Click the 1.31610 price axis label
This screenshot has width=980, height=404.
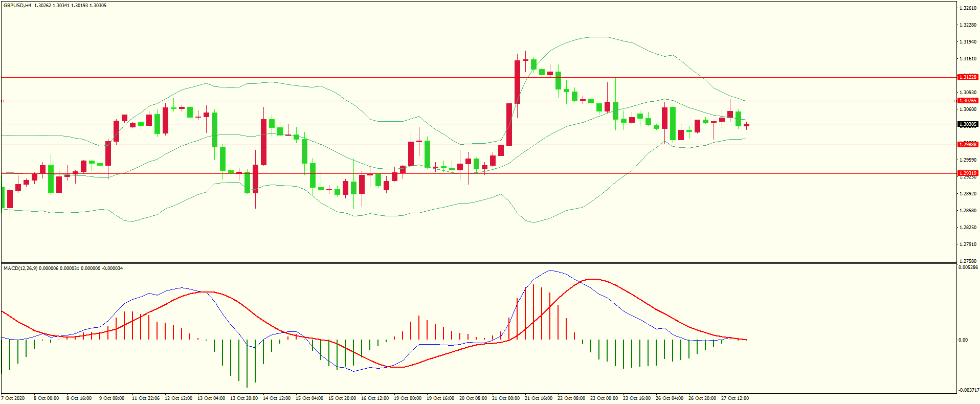[x=968, y=59]
